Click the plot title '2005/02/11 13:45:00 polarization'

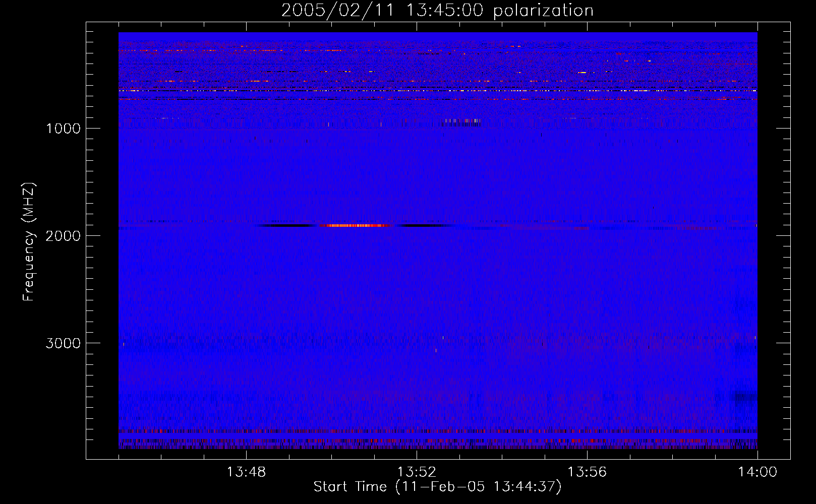tap(437, 10)
